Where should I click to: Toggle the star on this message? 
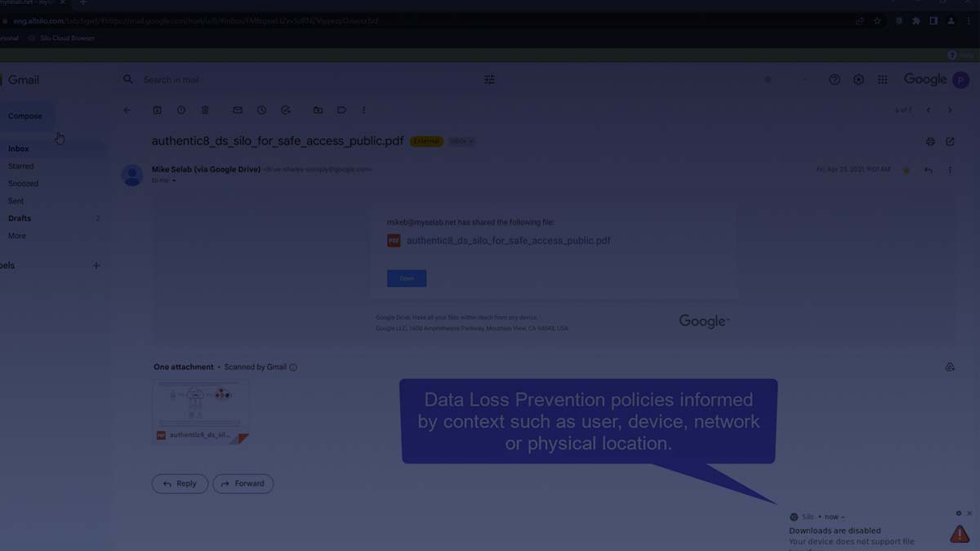pos(906,170)
